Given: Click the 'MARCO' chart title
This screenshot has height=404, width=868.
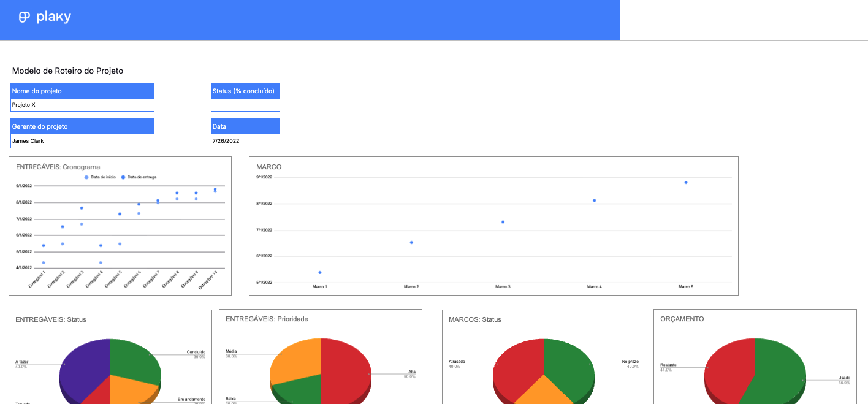Looking at the screenshot, I should tap(268, 167).
